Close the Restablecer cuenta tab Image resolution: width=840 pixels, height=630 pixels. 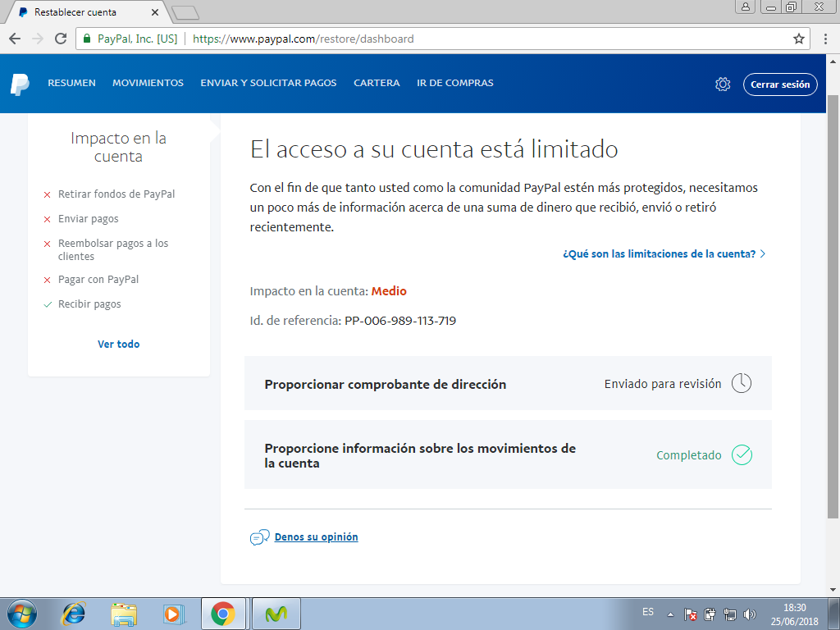click(155, 11)
